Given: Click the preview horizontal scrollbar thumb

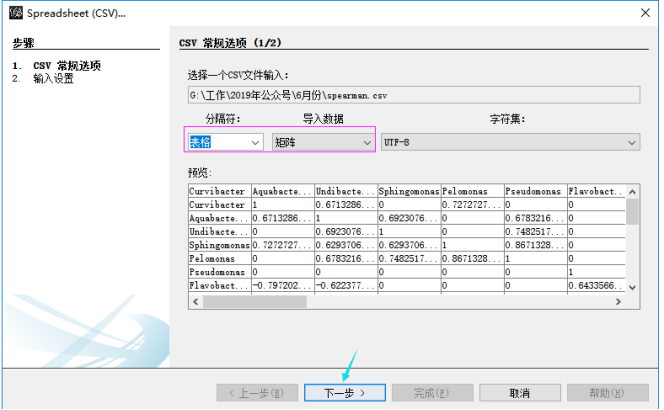Looking at the screenshot, I should click(255, 302).
